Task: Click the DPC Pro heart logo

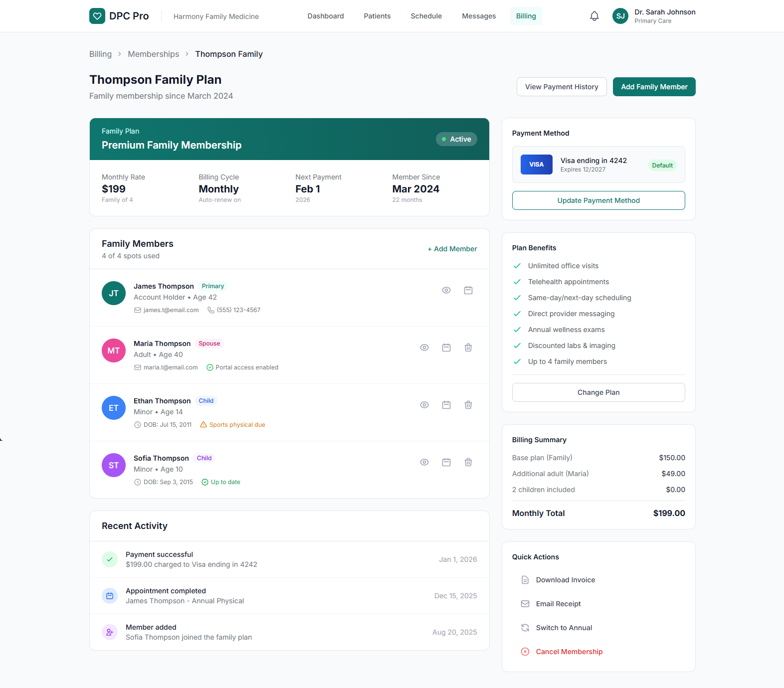Action: pyautogui.click(x=97, y=16)
